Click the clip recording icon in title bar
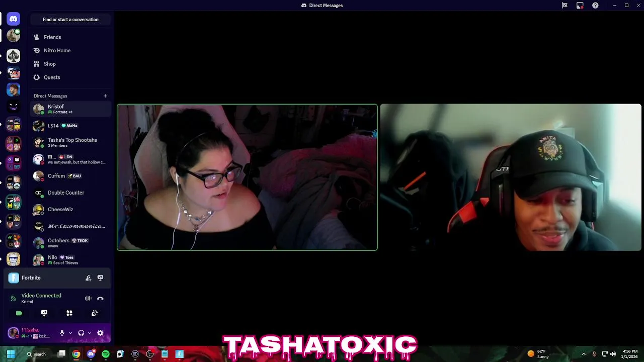The width and height of the screenshot is (644, 362). click(580, 6)
